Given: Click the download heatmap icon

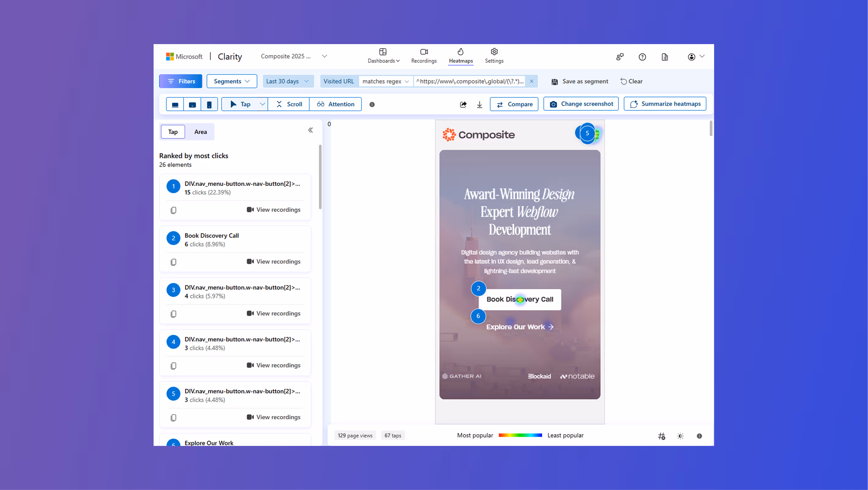Looking at the screenshot, I should pyautogui.click(x=479, y=104).
